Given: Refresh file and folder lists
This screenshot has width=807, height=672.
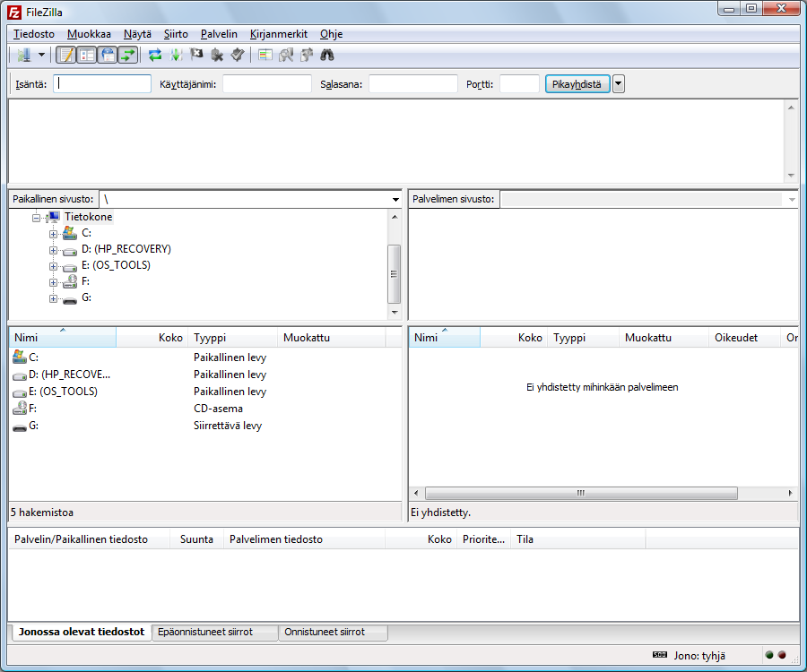Looking at the screenshot, I should (155, 55).
